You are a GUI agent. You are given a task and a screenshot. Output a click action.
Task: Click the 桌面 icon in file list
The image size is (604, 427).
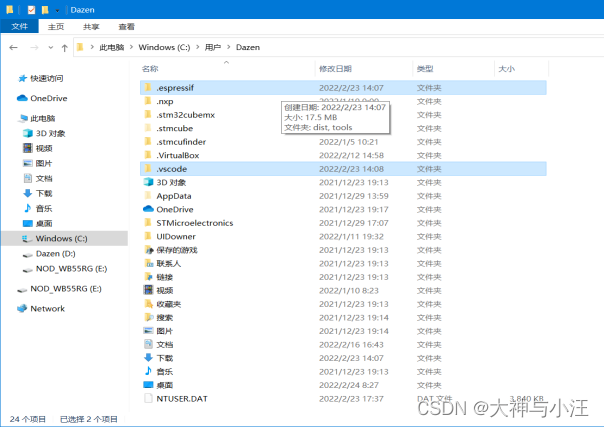148,385
